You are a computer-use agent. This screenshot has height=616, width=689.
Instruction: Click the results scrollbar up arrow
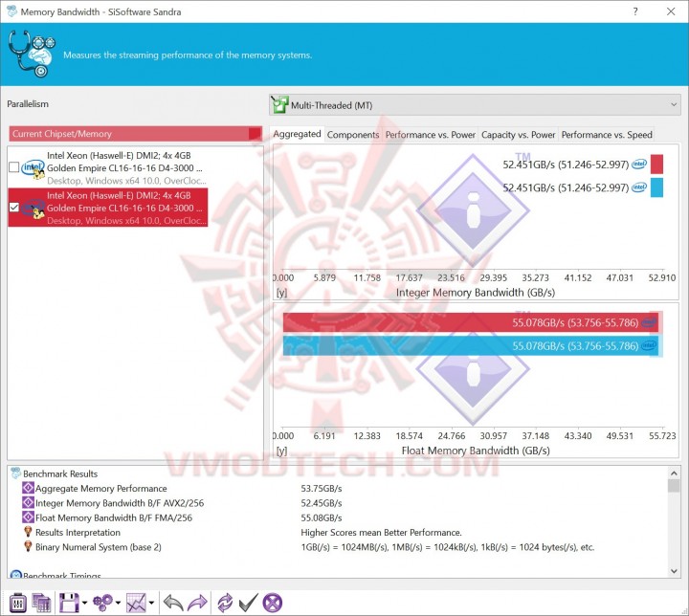click(x=674, y=473)
